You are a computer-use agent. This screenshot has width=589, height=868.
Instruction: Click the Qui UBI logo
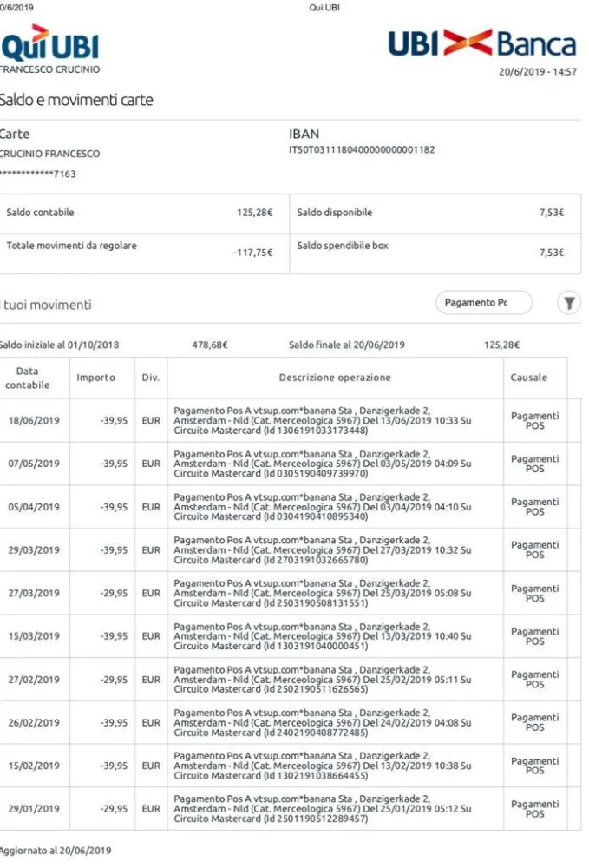click(x=49, y=43)
